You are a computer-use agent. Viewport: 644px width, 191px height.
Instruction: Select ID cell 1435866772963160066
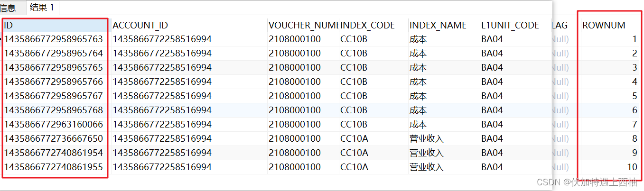click(56, 125)
